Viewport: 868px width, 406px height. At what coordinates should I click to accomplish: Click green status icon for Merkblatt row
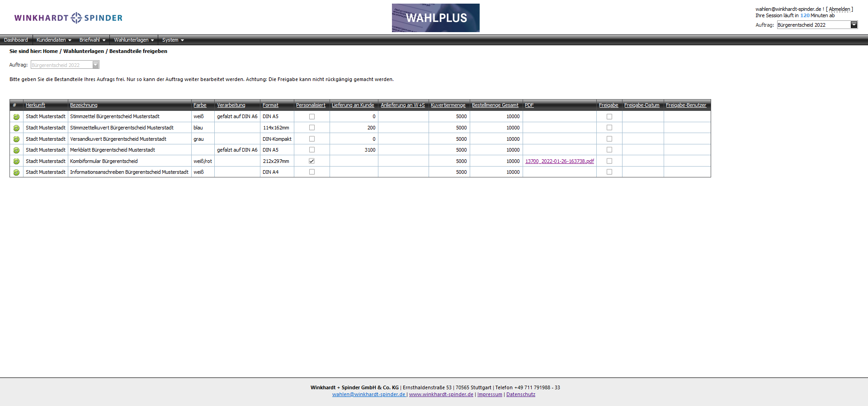click(x=16, y=150)
